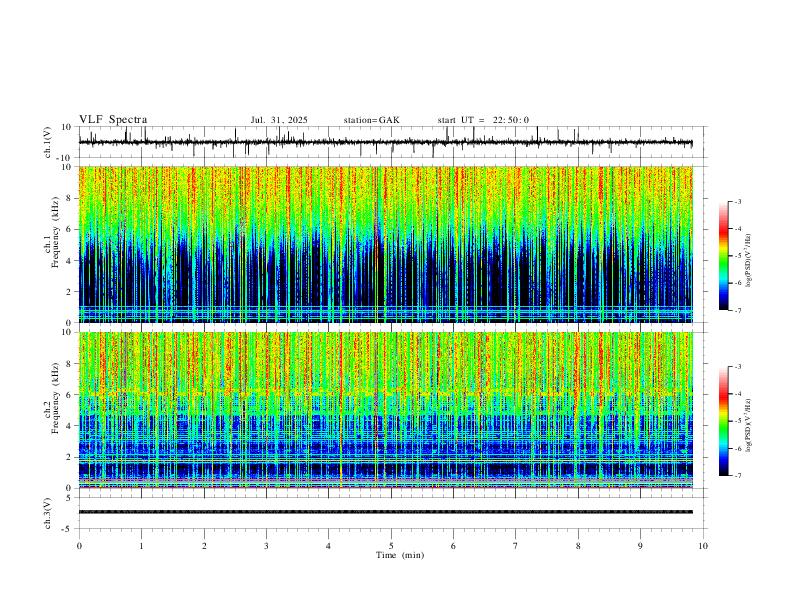The image size is (792, 612).
Task: Click the ch.2 'Frequency (kHz)' axis label
Action: (56, 398)
